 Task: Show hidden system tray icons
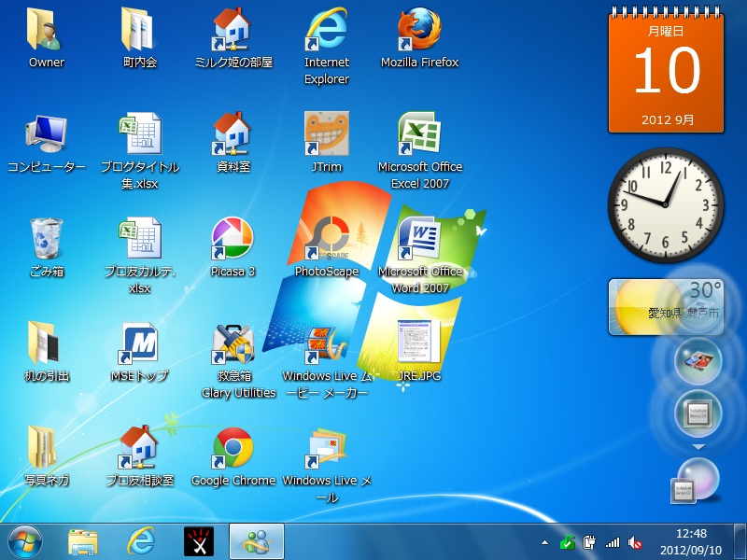(x=545, y=542)
